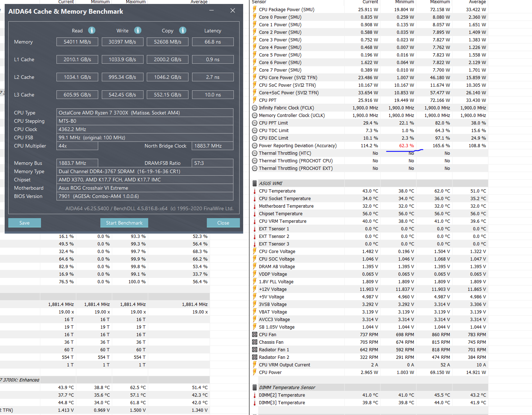
Task: Select the Chassis Fan row label
Action: [271, 342]
